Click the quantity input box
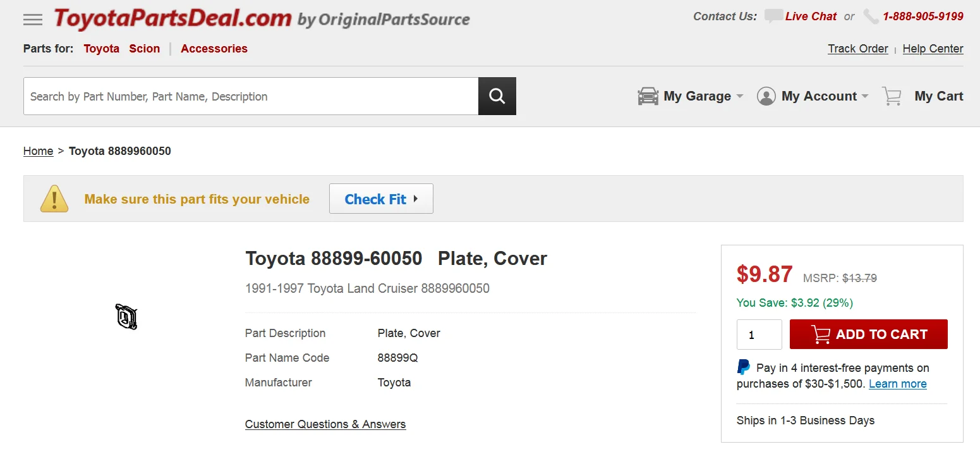Viewport: 980px width, 461px height. tap(759, 335)
